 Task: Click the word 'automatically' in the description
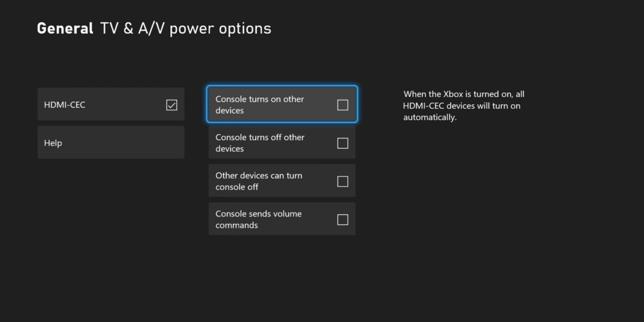point(429,117)
